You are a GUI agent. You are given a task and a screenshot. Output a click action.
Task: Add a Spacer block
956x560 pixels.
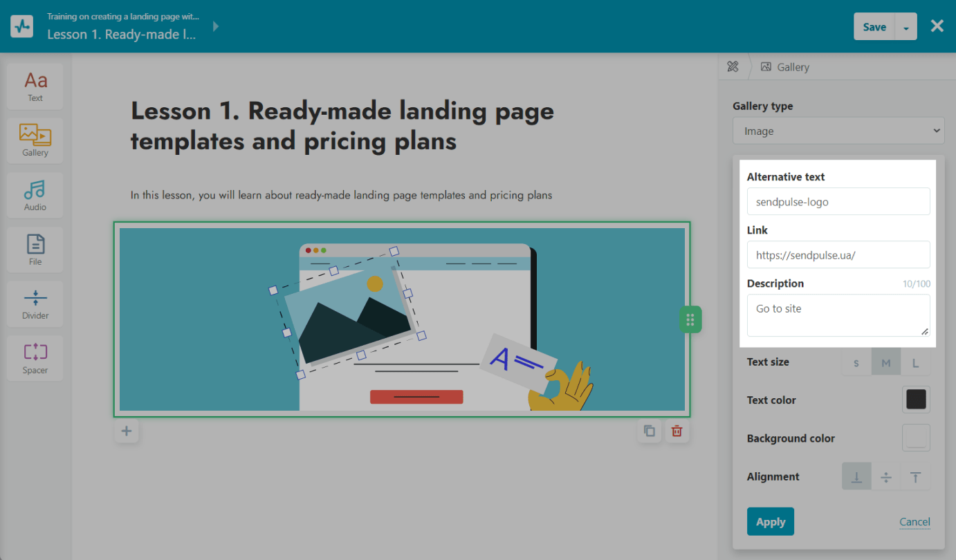(x=35, y=358)
